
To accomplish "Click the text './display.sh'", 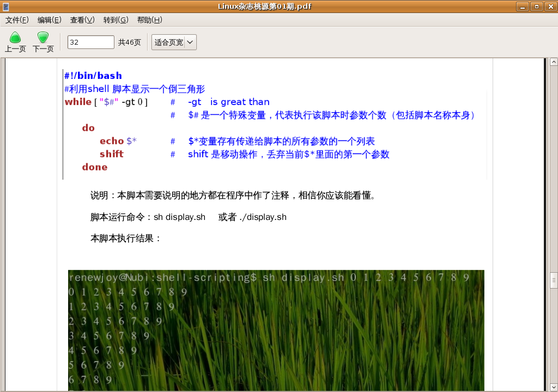I will tap(263, 217).
